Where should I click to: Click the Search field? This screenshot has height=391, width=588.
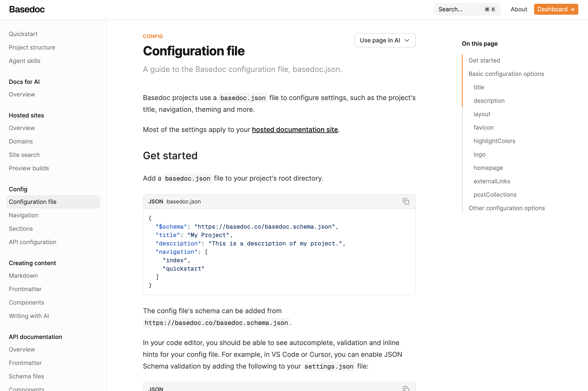[x=467, y=9]
